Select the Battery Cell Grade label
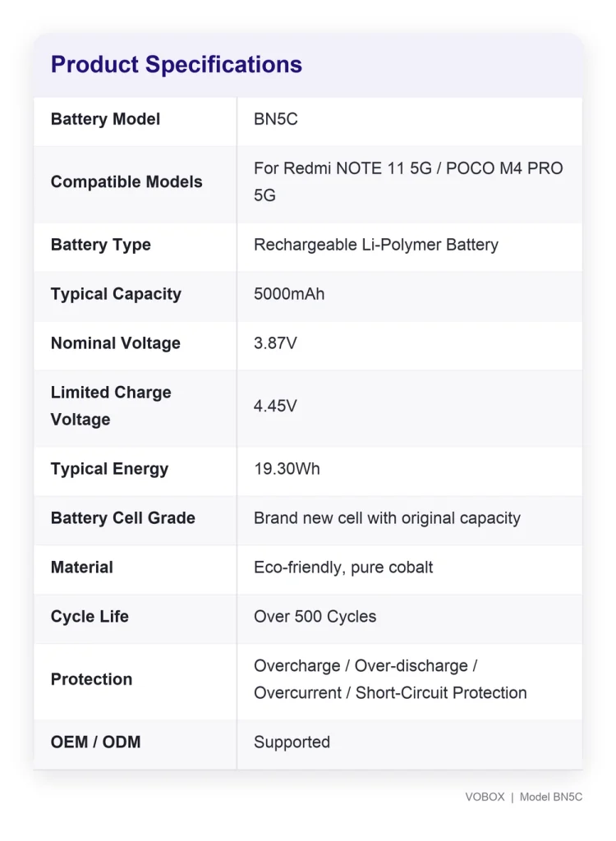 (x=123, y=518)
